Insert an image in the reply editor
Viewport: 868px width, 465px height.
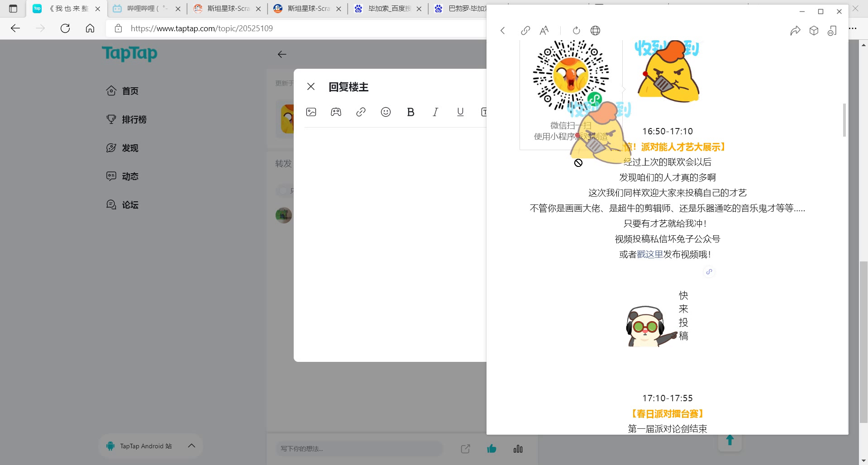click(x=311, y=112)
